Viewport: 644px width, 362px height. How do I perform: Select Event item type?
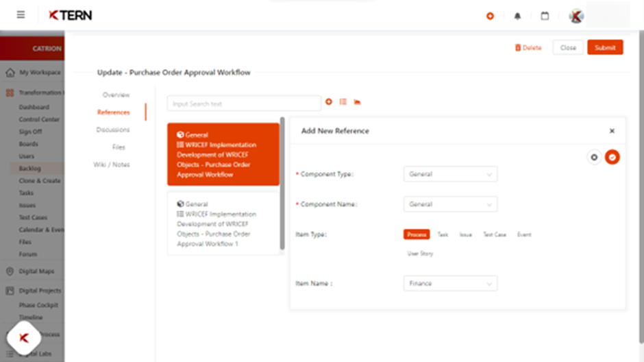point(524,234)
